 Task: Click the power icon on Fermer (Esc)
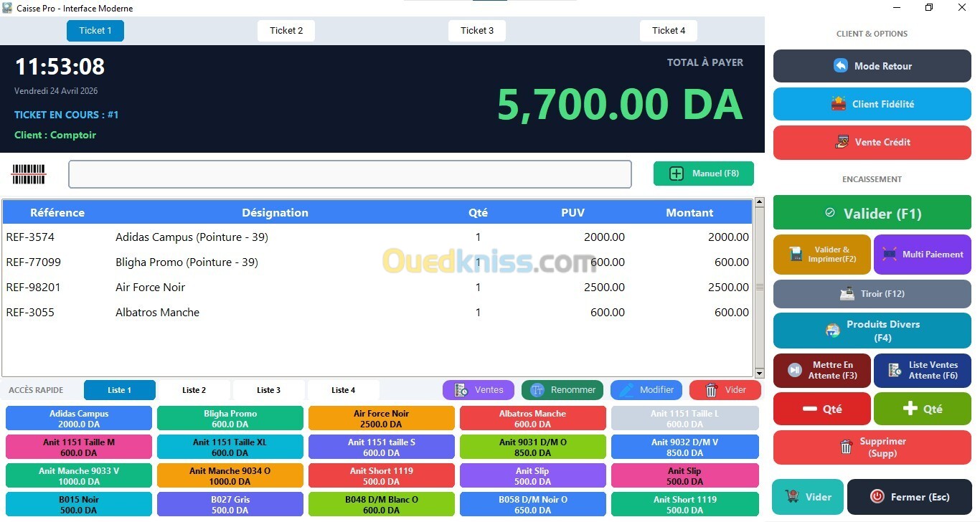point(877,496)
